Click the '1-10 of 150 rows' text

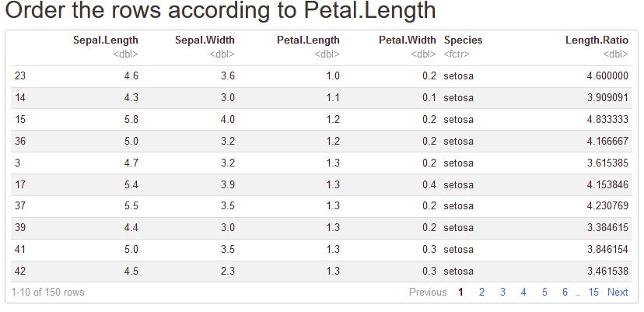(x=48, y=293)
